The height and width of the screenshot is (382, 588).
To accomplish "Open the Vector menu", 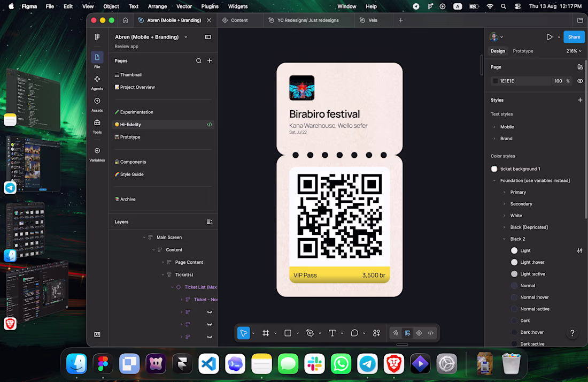I will click(184, 6).
